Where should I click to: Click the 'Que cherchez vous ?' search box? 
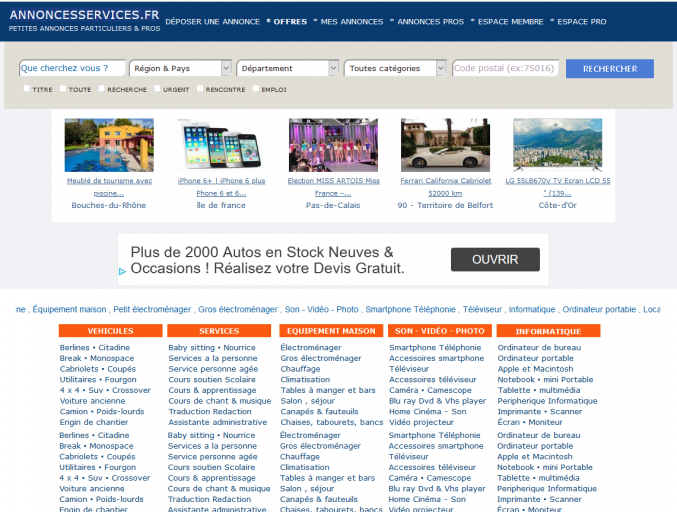[x=71, y=69]
